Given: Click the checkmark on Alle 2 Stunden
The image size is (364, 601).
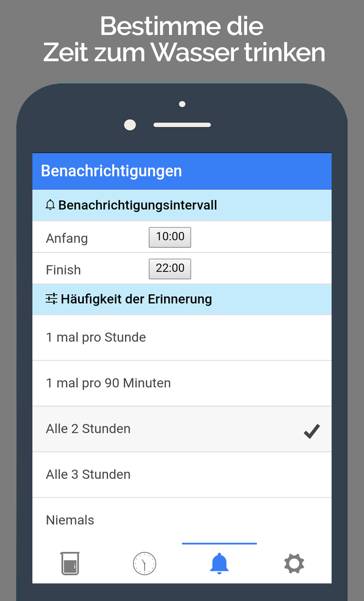Looking at the screenshot, I should click(x=312, y=431).
